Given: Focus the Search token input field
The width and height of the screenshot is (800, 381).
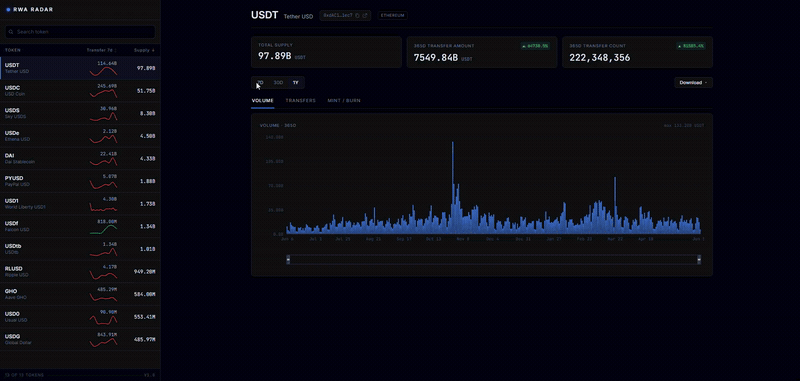Looking at the screenshot, I should point(80,32).
